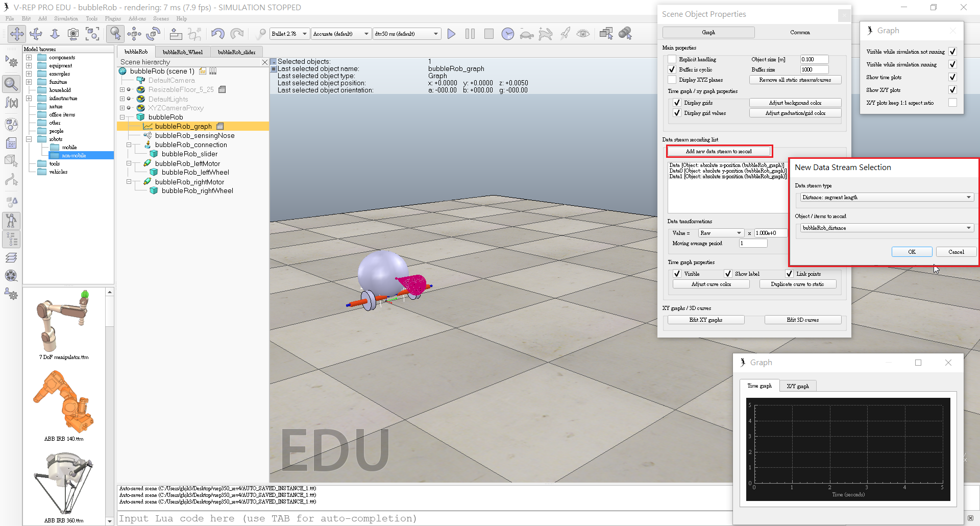Switch to the bubbleRob_Wheel scene tab

(182, 52)
